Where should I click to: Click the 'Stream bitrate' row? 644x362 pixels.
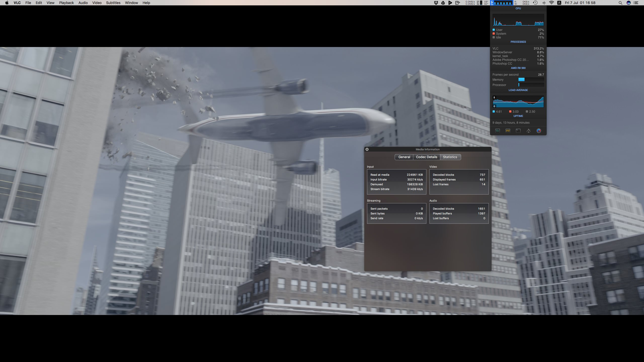(397, 189)
